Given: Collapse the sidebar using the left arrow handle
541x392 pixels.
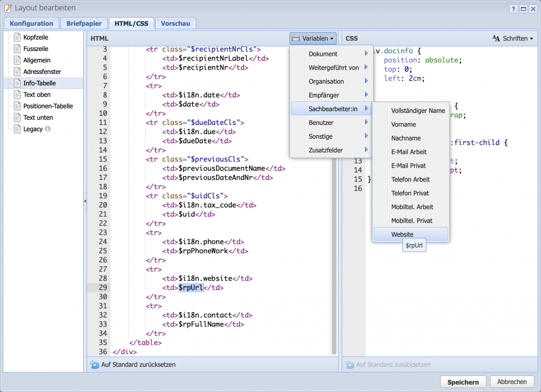Looking at the screenshot, I should pyautogui.click(x=85, y=201).
